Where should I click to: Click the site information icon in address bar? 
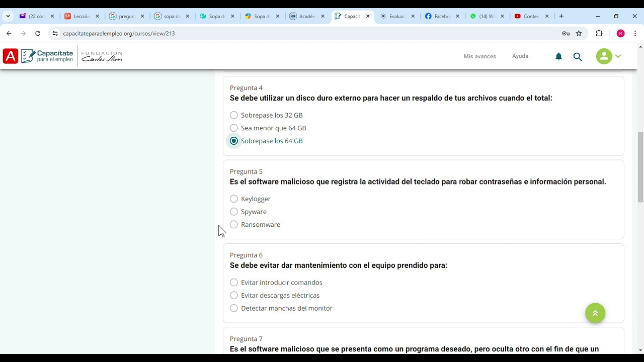pyautogui.click(x=55, y=33)
